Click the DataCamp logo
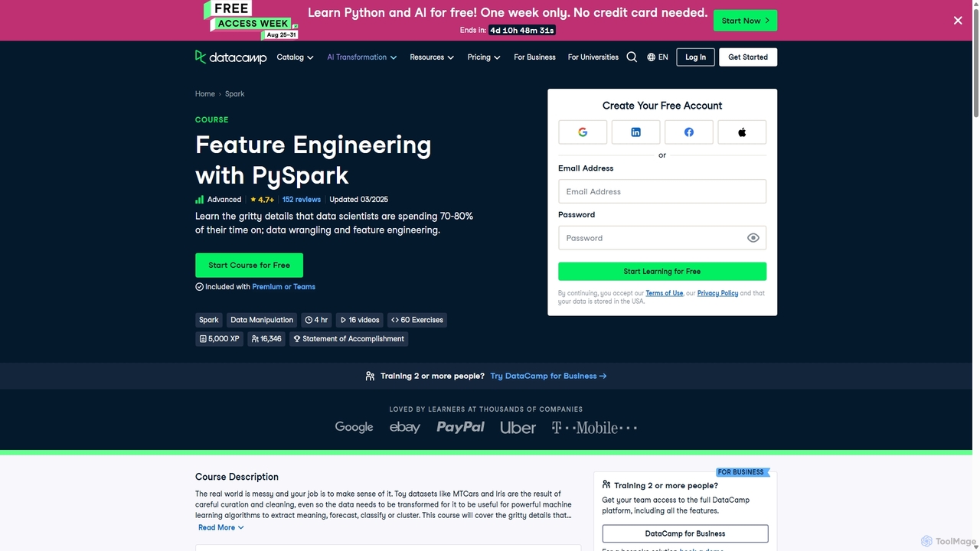The height and width of the screenshot is (551, 980). (x=230, y=57)
